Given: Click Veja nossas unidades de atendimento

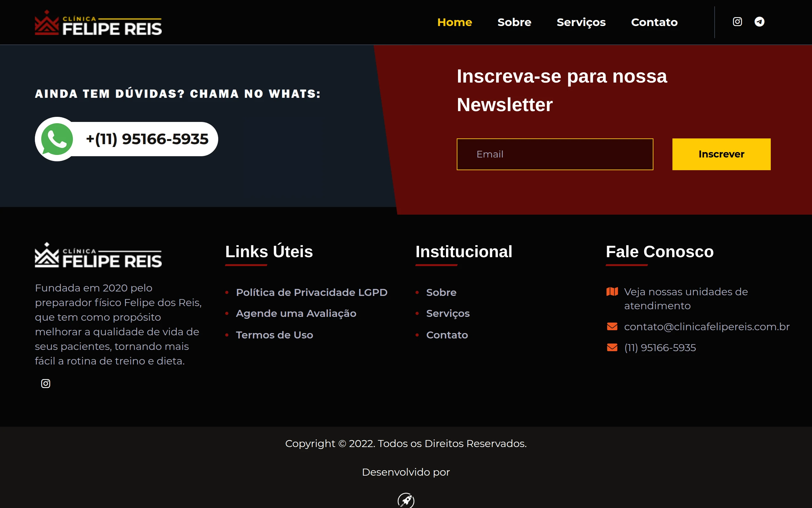Looking at the screenshot, I should click(686, 299).
